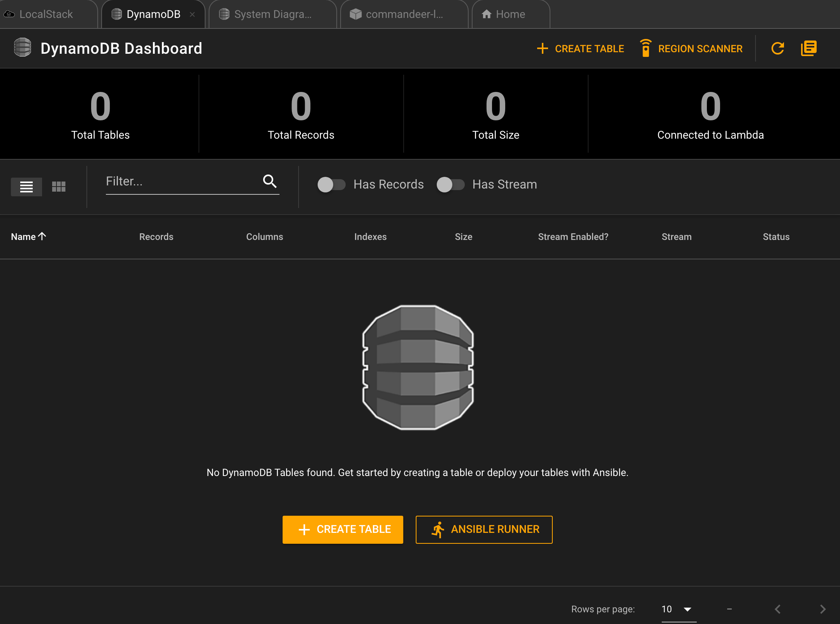This screenshot has width=840, height=624.
Task: Click the Rows per page label
Action: (603, 609)
